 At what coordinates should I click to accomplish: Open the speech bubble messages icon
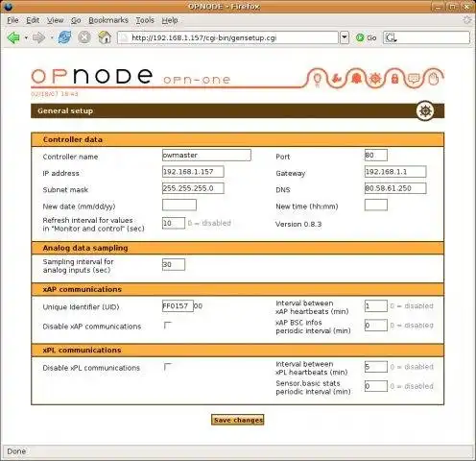[x=414, y=79]
